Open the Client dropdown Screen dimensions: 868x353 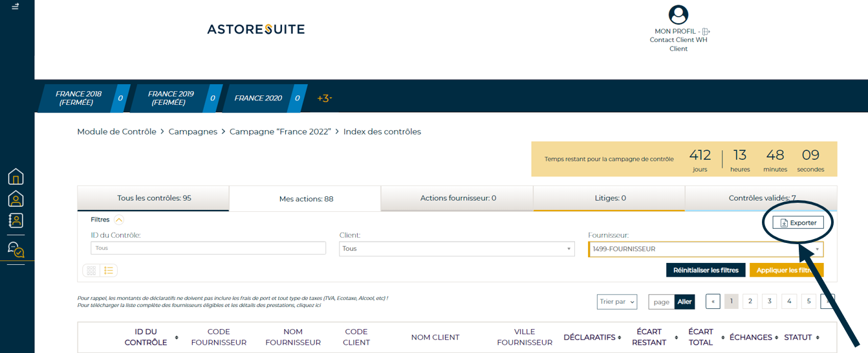pyautogui.click(x=457, y=249)
